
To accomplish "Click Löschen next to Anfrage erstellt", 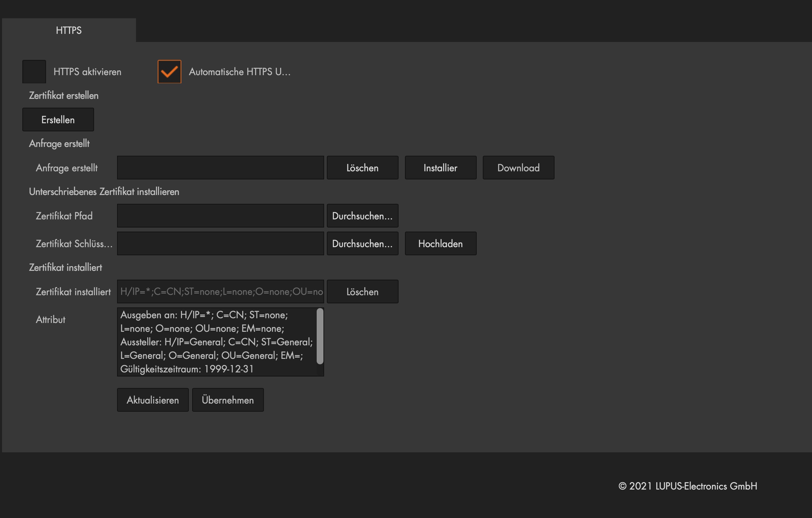I will (x=362, y=168).
